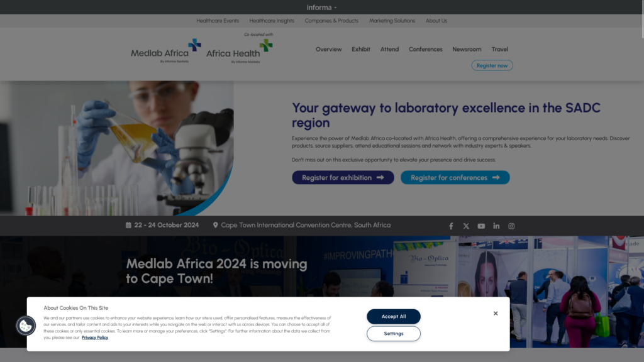Go to the Exhibit nav item
Screen dimensions: 644x362
point(361,49)
